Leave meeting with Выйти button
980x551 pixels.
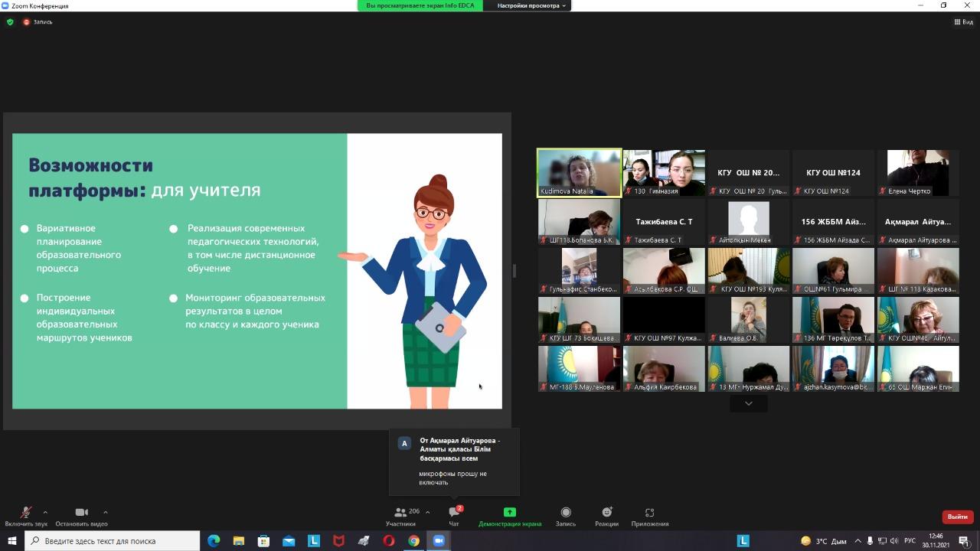[958, 517]
